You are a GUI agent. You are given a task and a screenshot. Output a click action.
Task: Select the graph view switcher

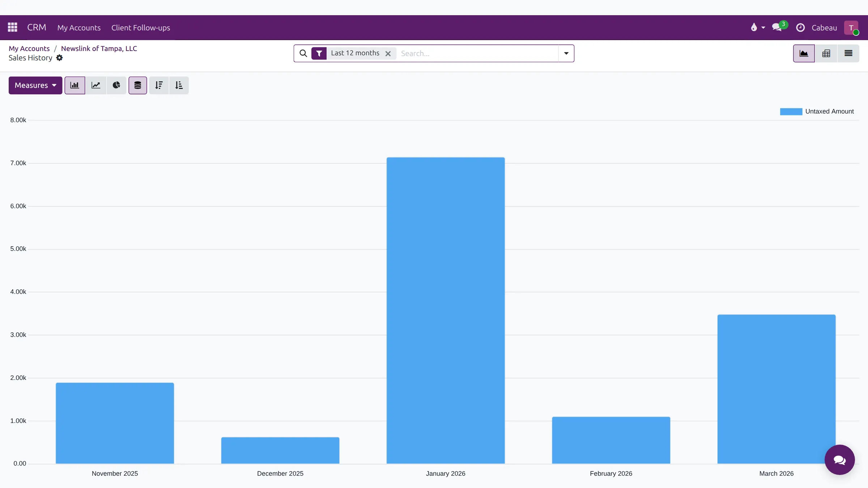point(804,53)
